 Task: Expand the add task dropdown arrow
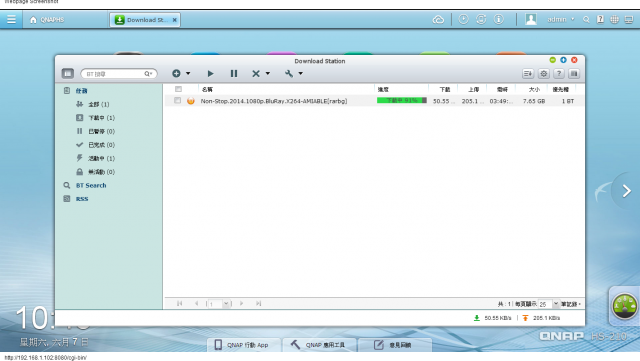pos(188,74)
